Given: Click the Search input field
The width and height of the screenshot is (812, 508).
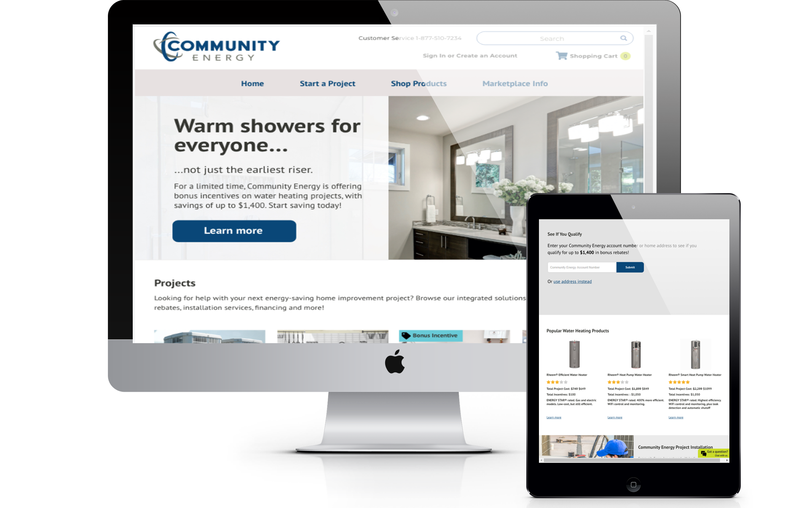Looking at the screenshot, I should click(x=553, y=38).
